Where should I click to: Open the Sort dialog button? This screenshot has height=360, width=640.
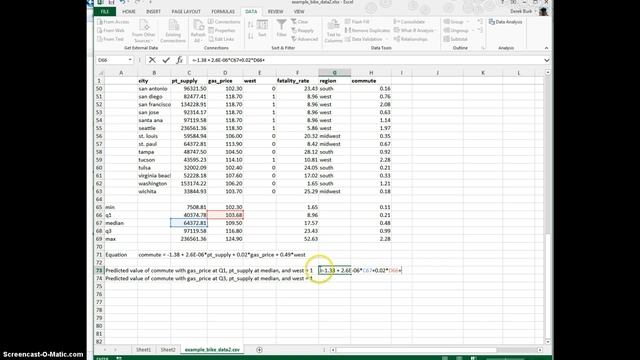click(x=262, y=29)
